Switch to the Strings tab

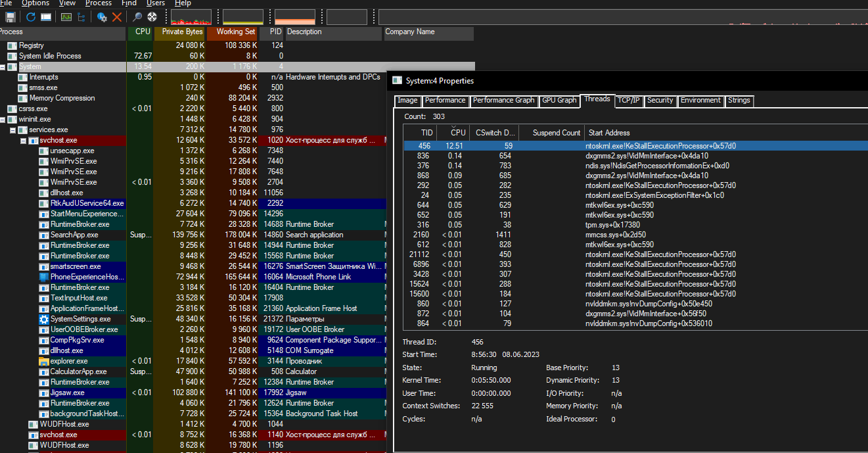[x=739, y=101]
